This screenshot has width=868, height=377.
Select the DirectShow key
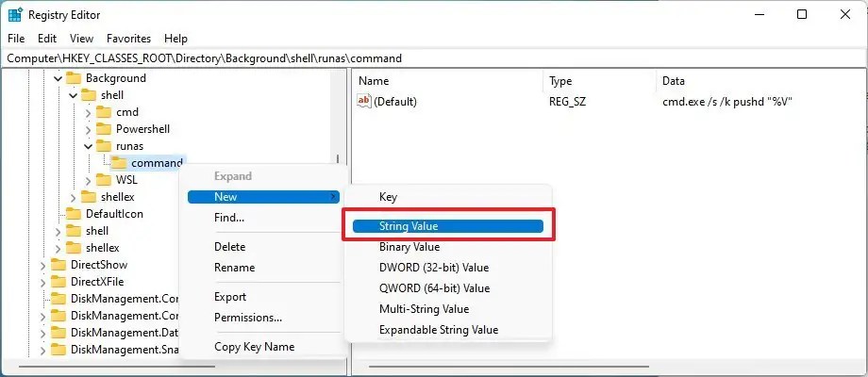click(x=98, y=264)
